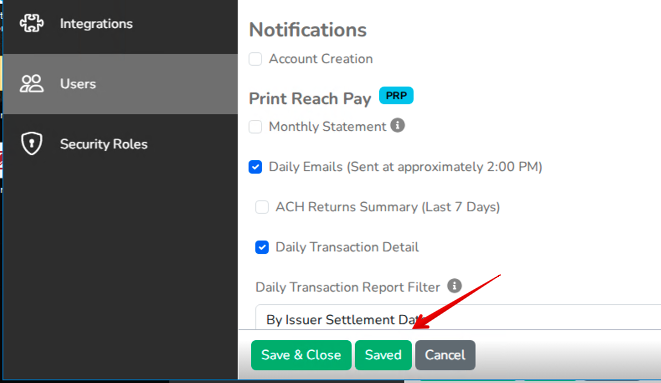Image resolution: width=661 pixels, height=383 pixels.
Task: Click the blue PRP badge
Action: point(396,96)
